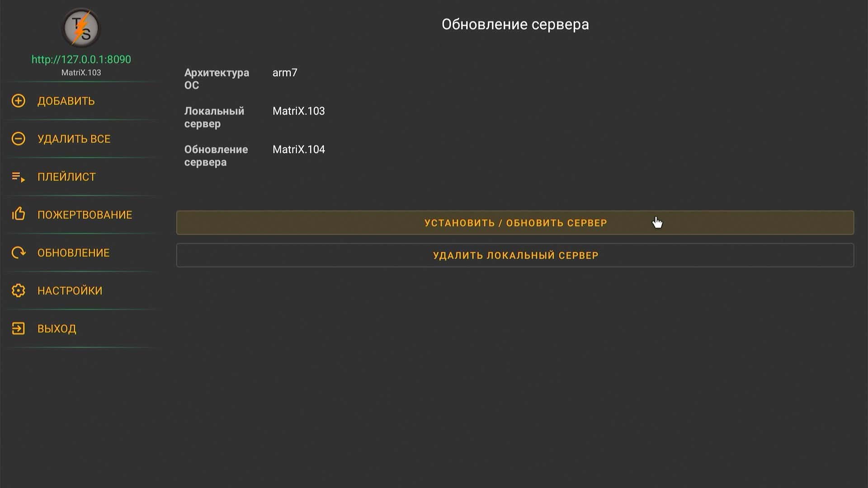Click the MatriX.104 update version value
This screenshot has height=488, width=868.
tap(299, 150)
